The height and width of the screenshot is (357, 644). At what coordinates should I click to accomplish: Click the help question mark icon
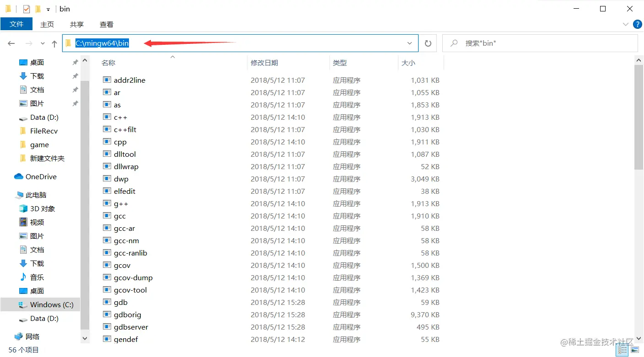coord(637,24)
